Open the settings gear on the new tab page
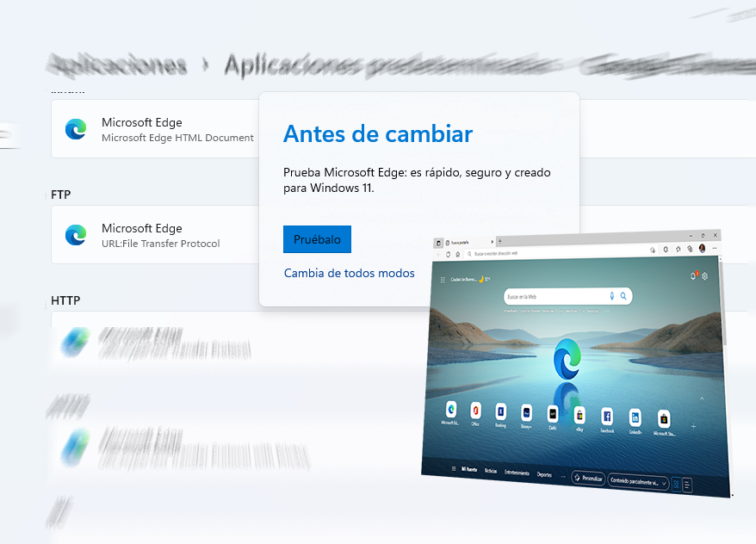The width and height of the screenshot is (756, 544). click(705, 276)
